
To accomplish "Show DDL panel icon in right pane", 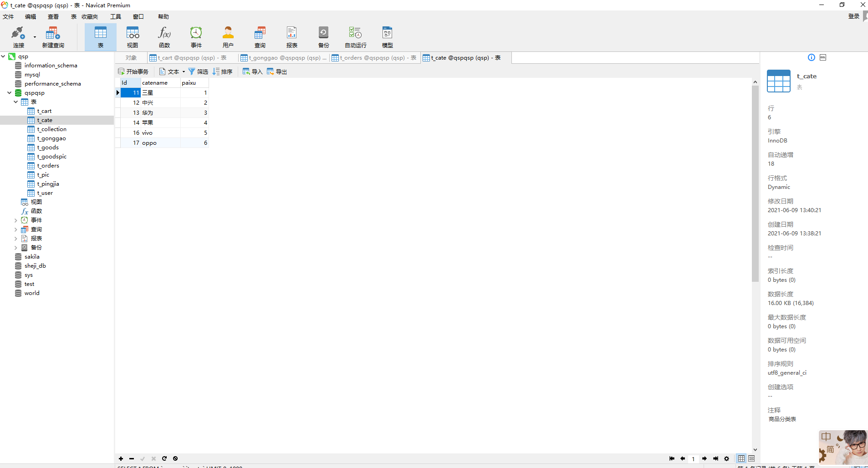I will click(823, 57).
